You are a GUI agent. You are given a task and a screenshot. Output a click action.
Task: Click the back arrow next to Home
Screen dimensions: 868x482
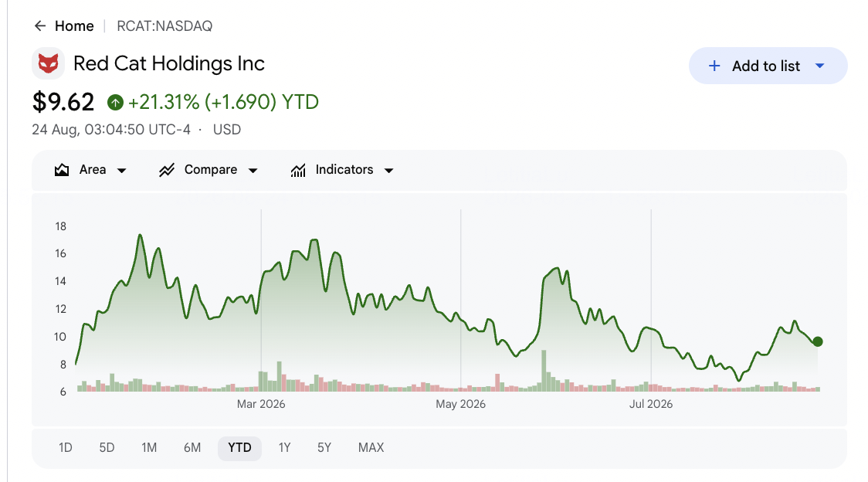point(40,26)
